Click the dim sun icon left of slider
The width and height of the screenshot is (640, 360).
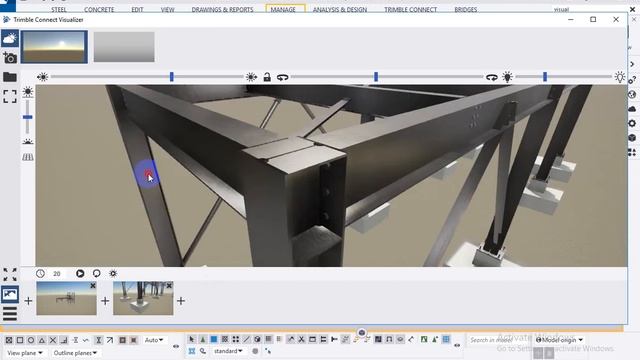click(x=42, y=77)
